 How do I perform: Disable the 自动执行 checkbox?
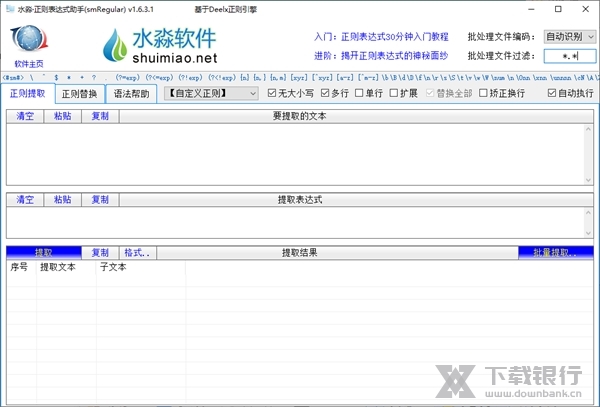pyautogui.click(x=553, y=93)
